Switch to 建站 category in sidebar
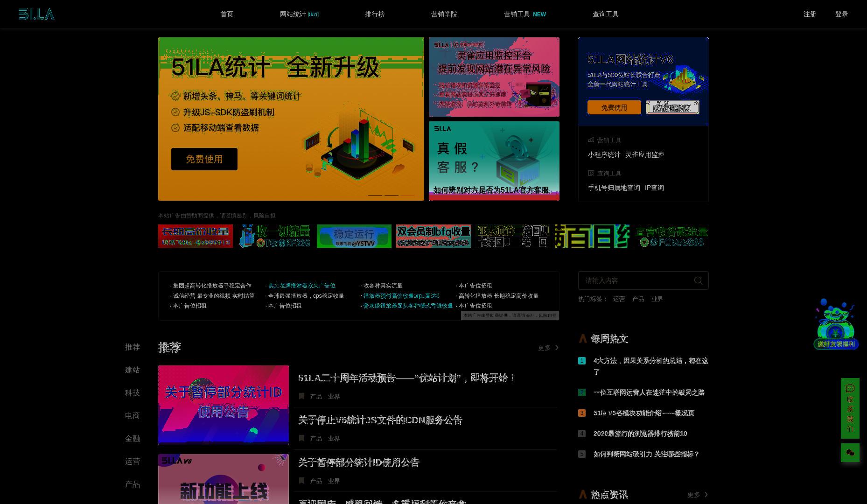 (x=133, y=370)
